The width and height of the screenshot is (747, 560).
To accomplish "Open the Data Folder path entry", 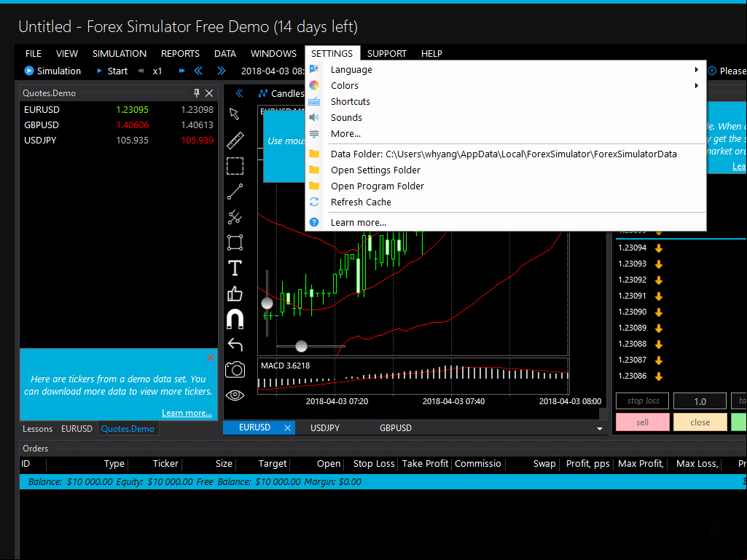I will click(506, 154).
